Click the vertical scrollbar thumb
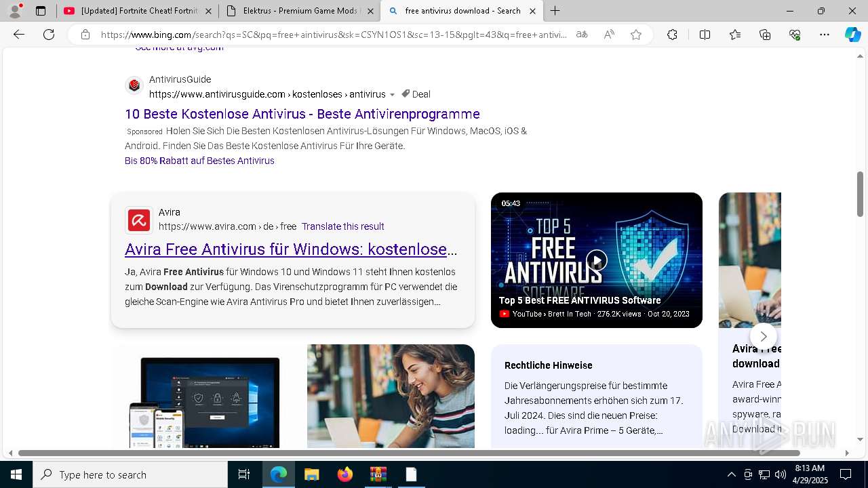The height and width of the screenshot is (488, 868). click(861, 194)
